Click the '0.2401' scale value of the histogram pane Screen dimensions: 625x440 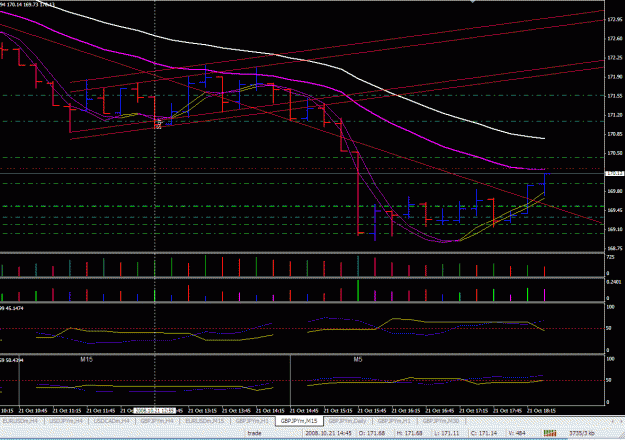point(613,282)
